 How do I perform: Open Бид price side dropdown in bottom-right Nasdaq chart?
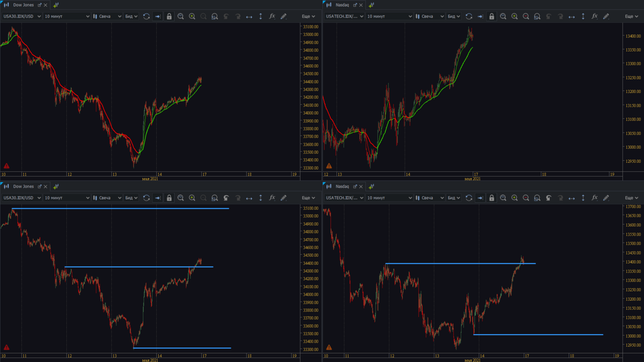coord(454,198)
